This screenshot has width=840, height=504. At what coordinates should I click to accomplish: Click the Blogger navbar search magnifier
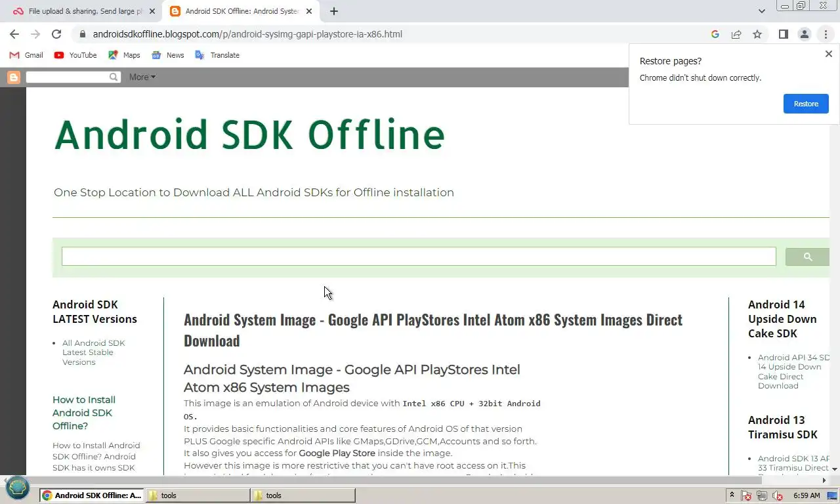(114, 77)
